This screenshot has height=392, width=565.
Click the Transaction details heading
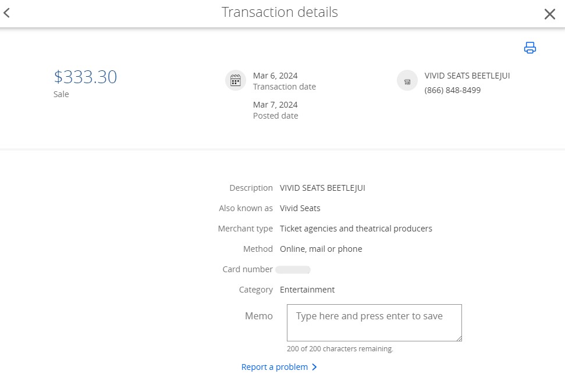tap(280, 12)
